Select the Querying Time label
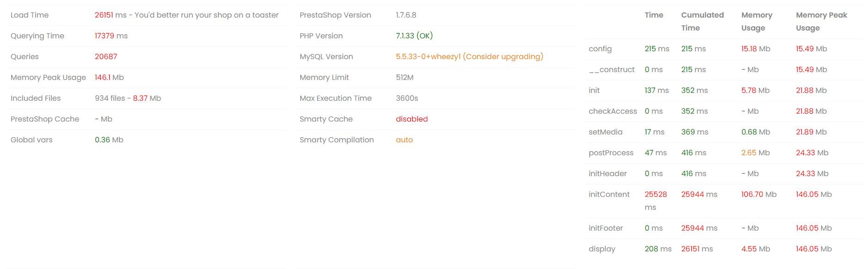This screenshot has width=868, height=269. 37,36
